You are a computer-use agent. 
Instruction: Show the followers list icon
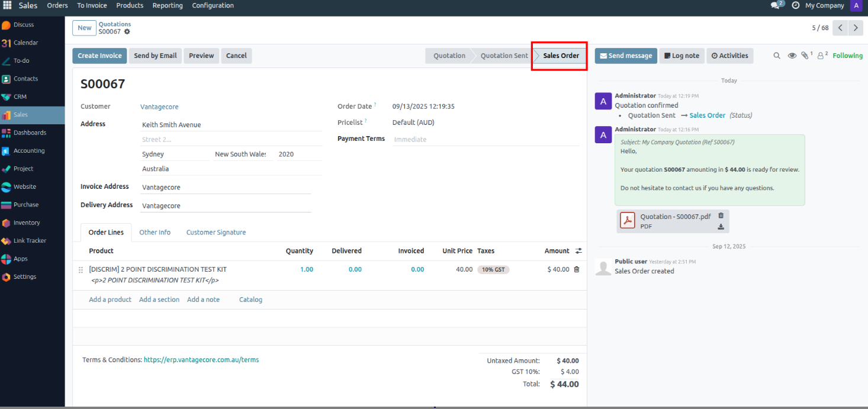[821, 56]
